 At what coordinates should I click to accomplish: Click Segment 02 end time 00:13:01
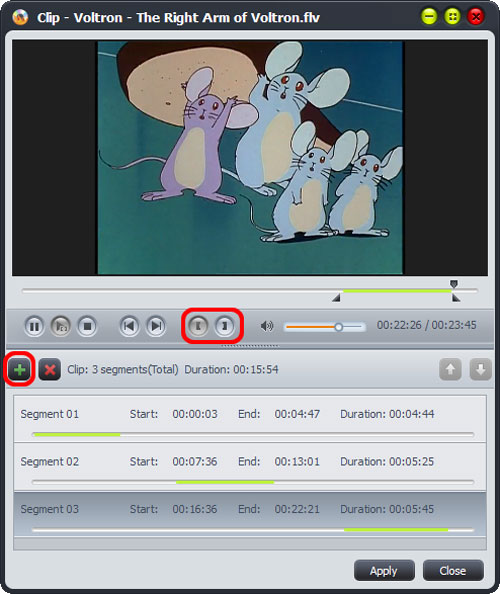click(x=297, y=462)
